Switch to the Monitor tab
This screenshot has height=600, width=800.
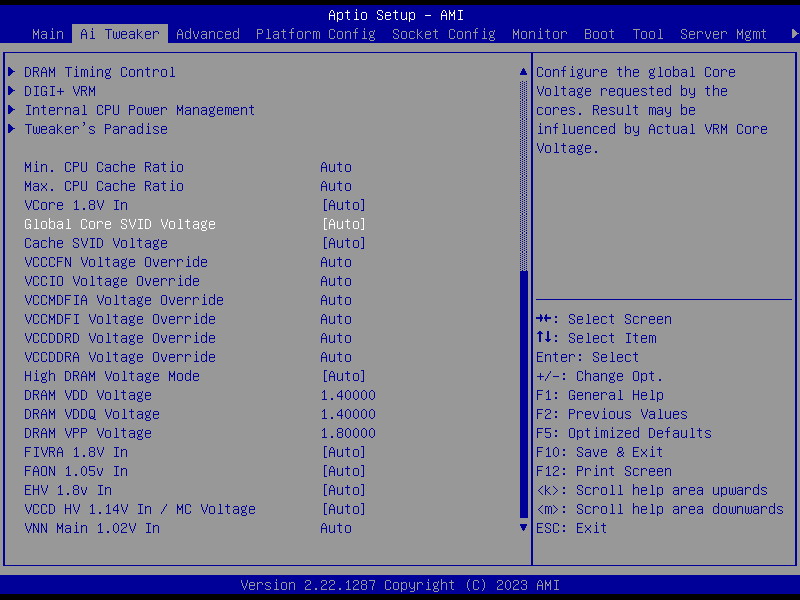click(539, 34)
